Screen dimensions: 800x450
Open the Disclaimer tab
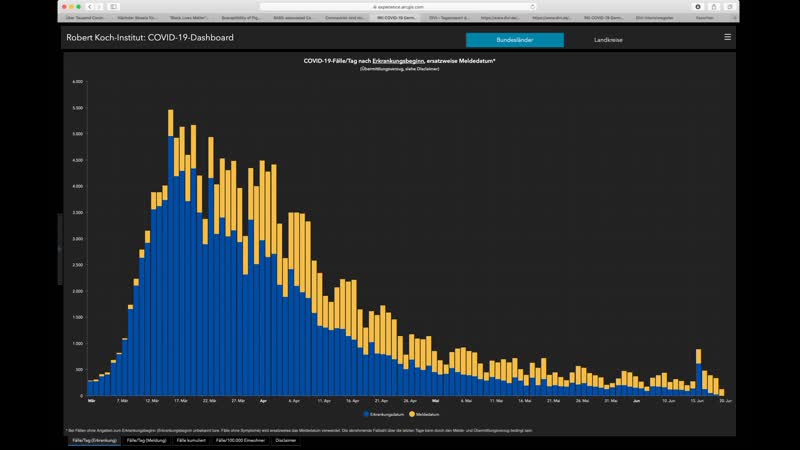point(285,440)
